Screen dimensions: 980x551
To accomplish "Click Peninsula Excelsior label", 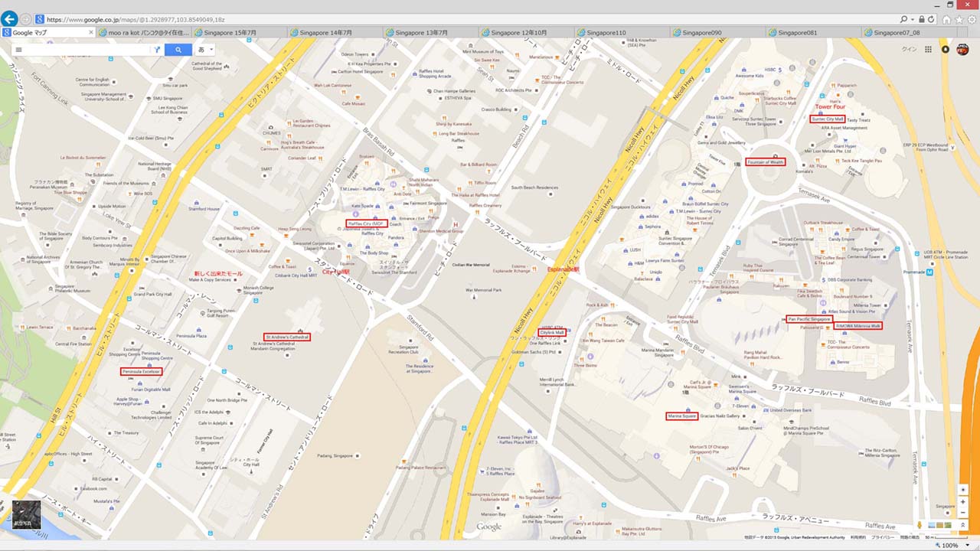I will pyautogui.click(x=142, y=371).
